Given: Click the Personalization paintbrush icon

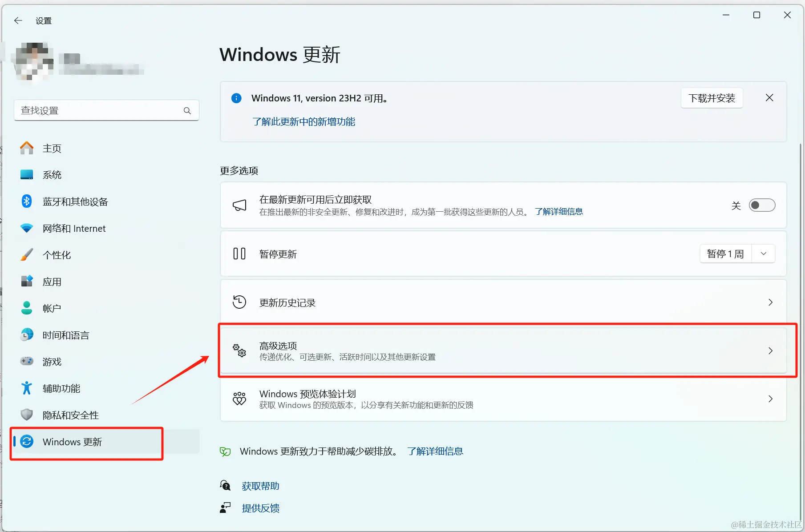Looking at the screenshot, I should 27,255.
